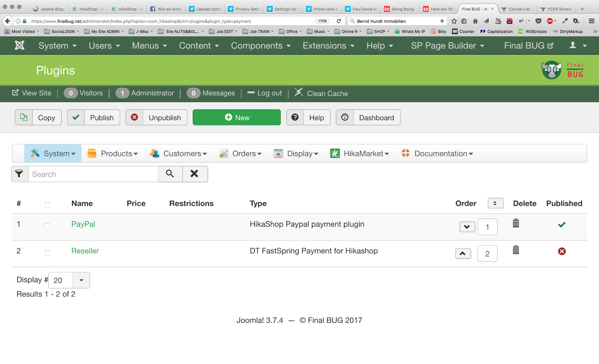The height and width of the screenshot is (364, 599).
Task: Move PayPal down in order
Action: pyautogui.click(x=467, y=227)
